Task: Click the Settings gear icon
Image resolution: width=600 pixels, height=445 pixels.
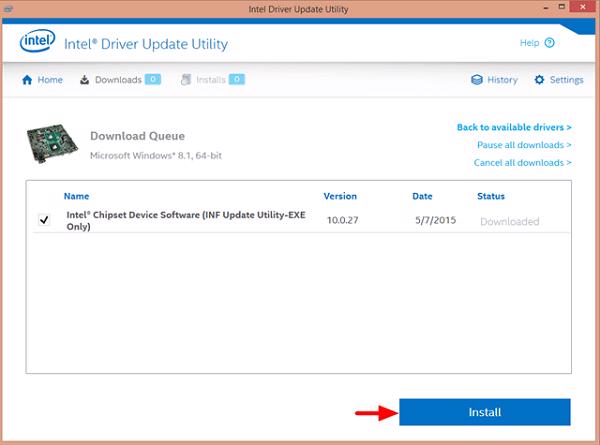Action: 540,80
